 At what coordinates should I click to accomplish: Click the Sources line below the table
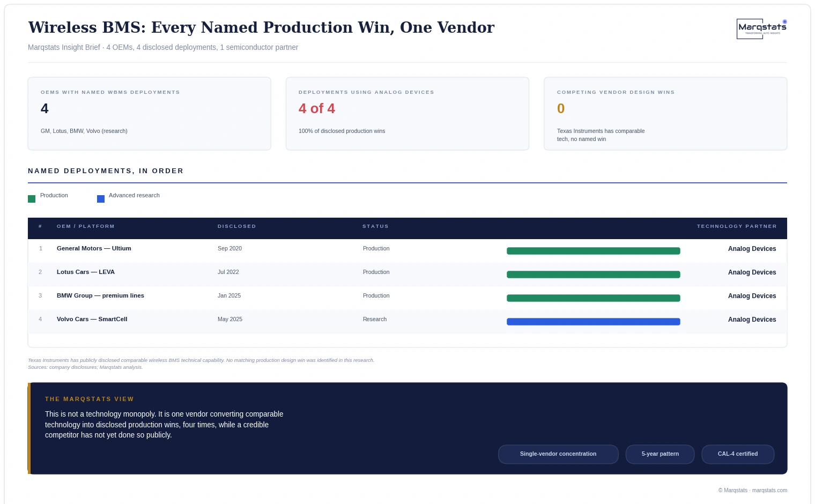[85, 367]
